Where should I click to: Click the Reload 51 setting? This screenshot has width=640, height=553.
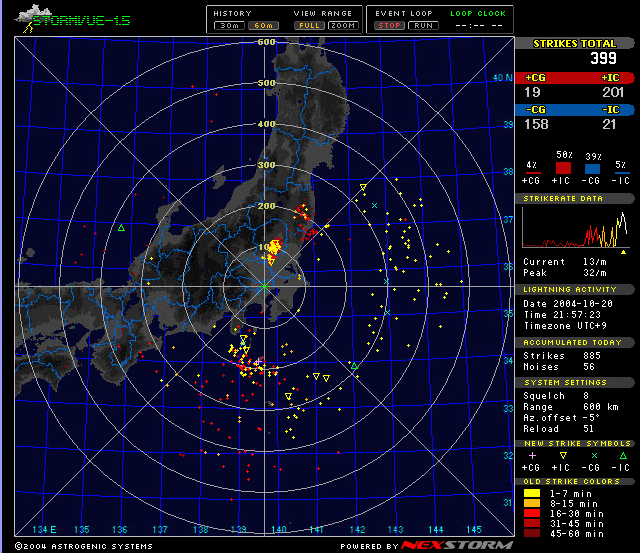click(559, 429)
